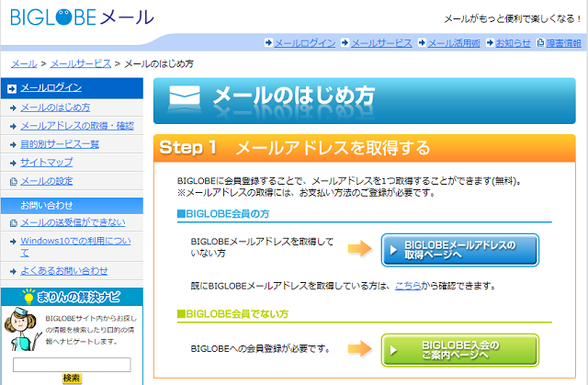Click the BIGLOBE メール logo
The width and height of the screenshot is (588, 385).
(x=83, y=17)
